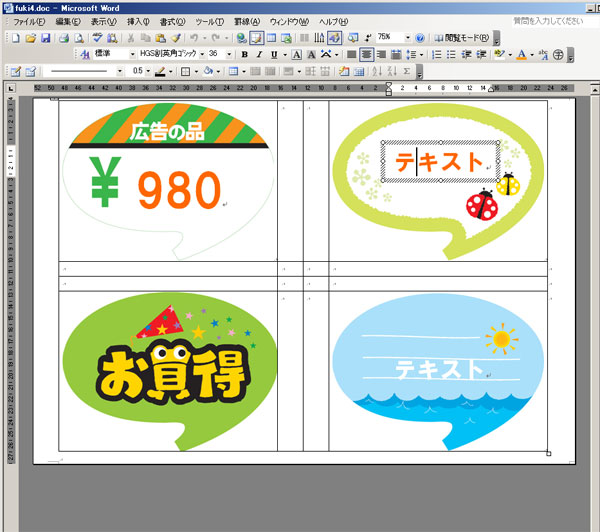Save the document with the floppy icon
The width and height of the screenshot is (600, 532).
coord(45,37)
